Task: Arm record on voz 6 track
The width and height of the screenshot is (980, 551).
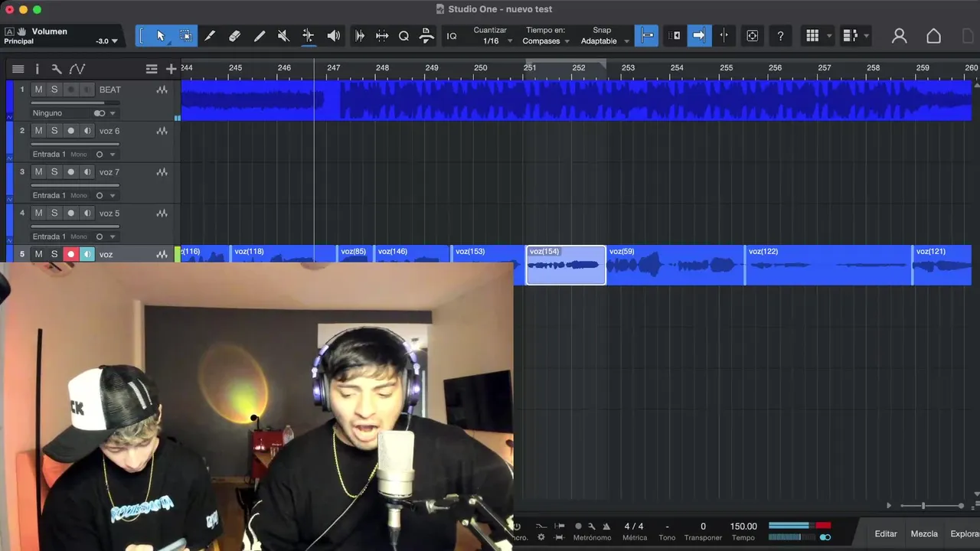Action: 71,131
